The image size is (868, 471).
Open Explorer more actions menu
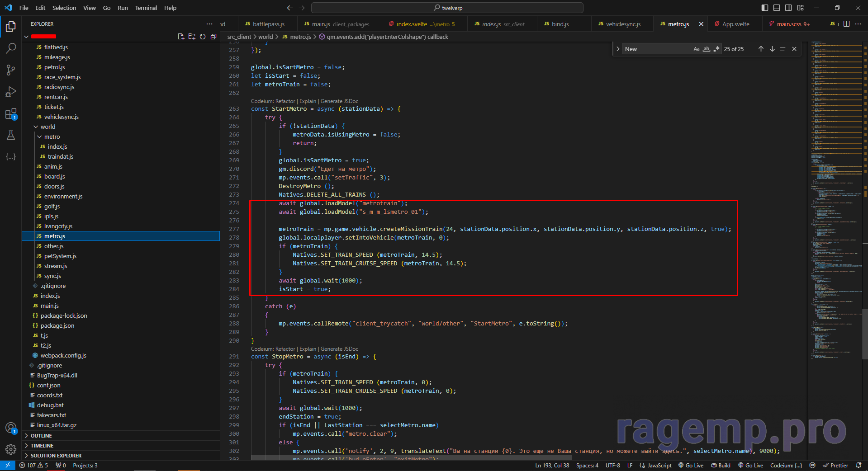[209, 24]
